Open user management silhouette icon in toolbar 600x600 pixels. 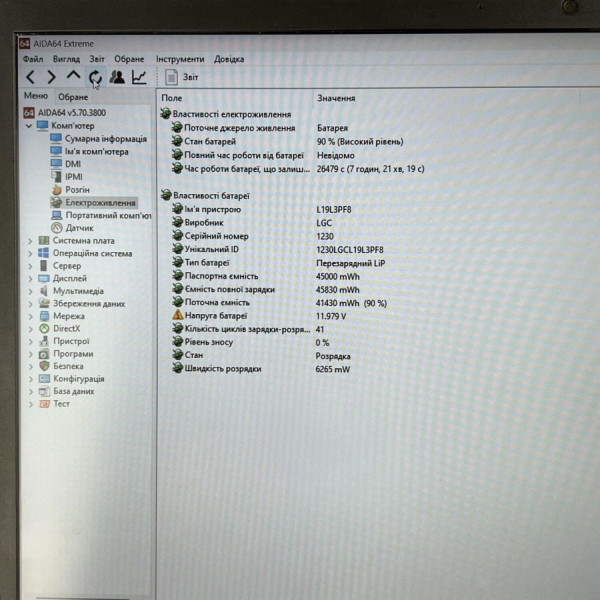coord(117,77)
